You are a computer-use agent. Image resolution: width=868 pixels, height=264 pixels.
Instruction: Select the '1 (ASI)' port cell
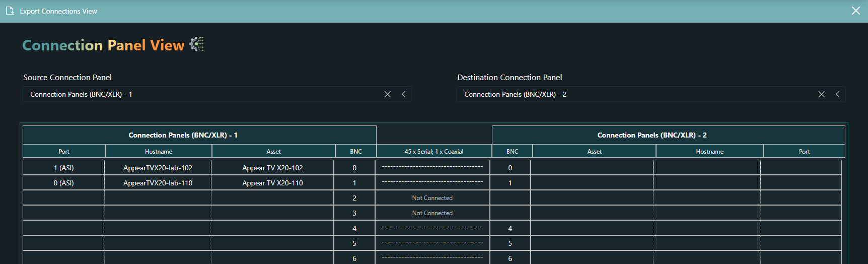click(x=64, y=168)
